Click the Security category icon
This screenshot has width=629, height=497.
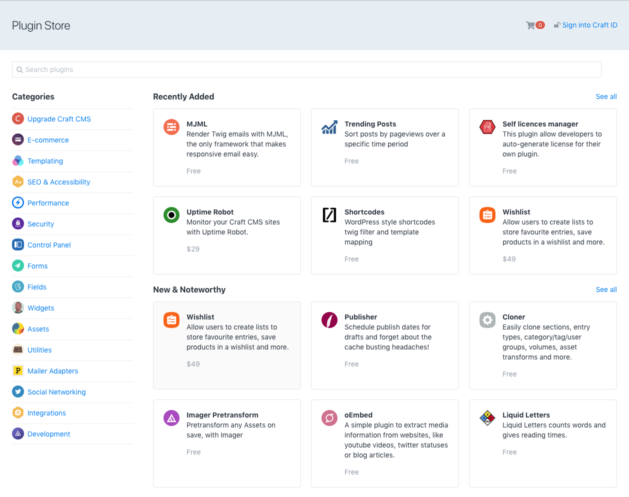18,223
